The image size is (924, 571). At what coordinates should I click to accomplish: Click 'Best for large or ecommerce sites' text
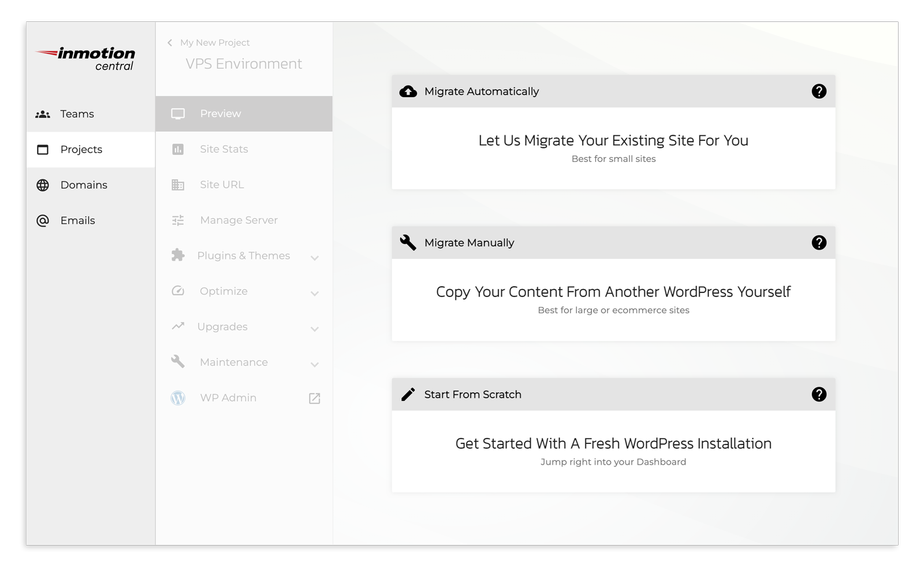coord(613,310)
